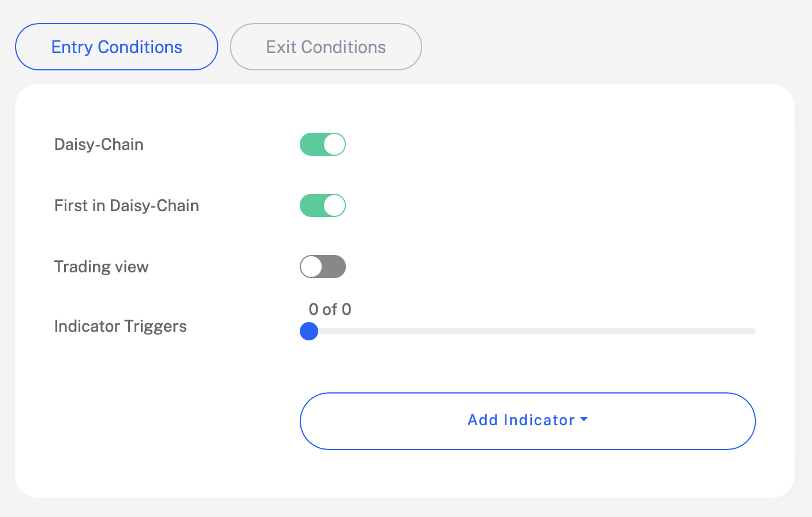This screenshot has width=812, height=517.
Task: Click the "0 of 0" trigger count
Action: tap(330, 310)
